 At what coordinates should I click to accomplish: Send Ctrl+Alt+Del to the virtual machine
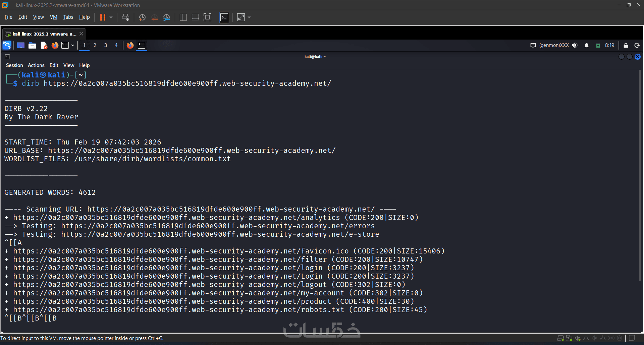pyautogui.click(x=126, y=17)
